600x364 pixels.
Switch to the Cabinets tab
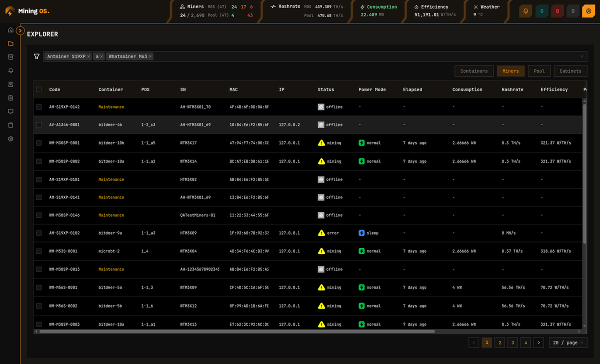[x=570, y=71]
